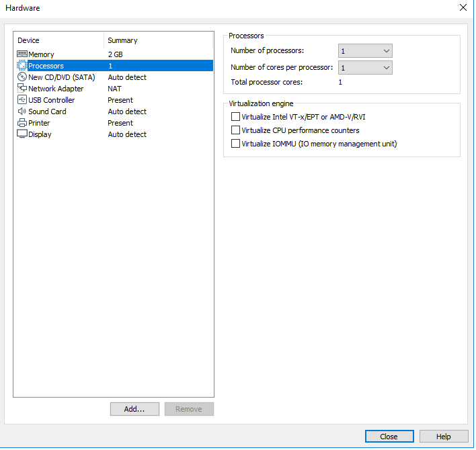Screen dimensions: 476x450
Task: Enable Virtualize CPU performance counters checkbox
Action: click(x=235, y=130)
